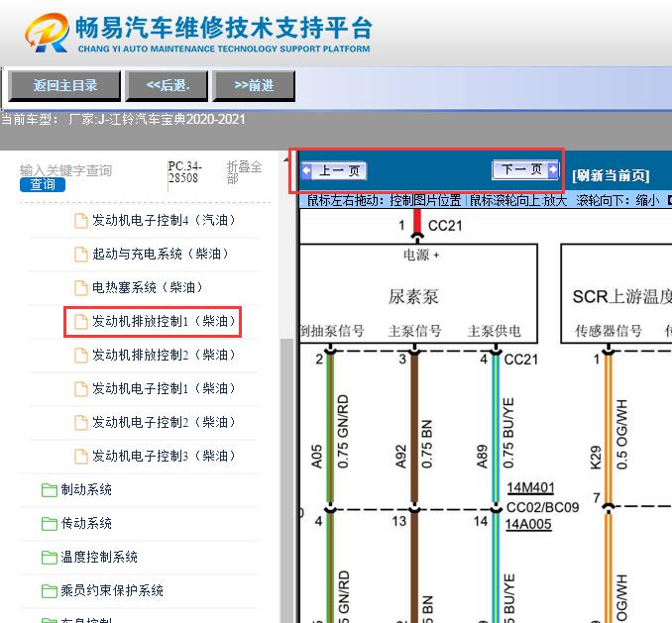
Task: Click the 查询 search button
Action: (43, 184)
